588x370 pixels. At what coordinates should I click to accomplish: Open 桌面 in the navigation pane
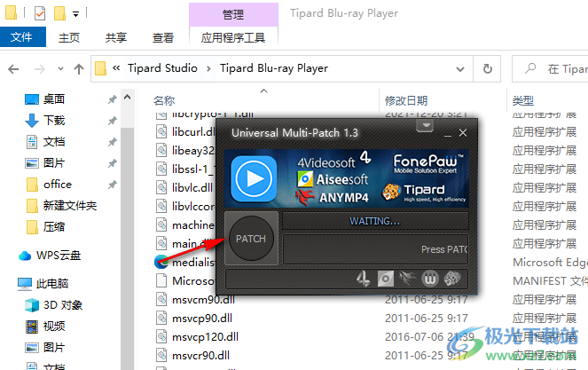pyautogui.click(x=54, y=99)
